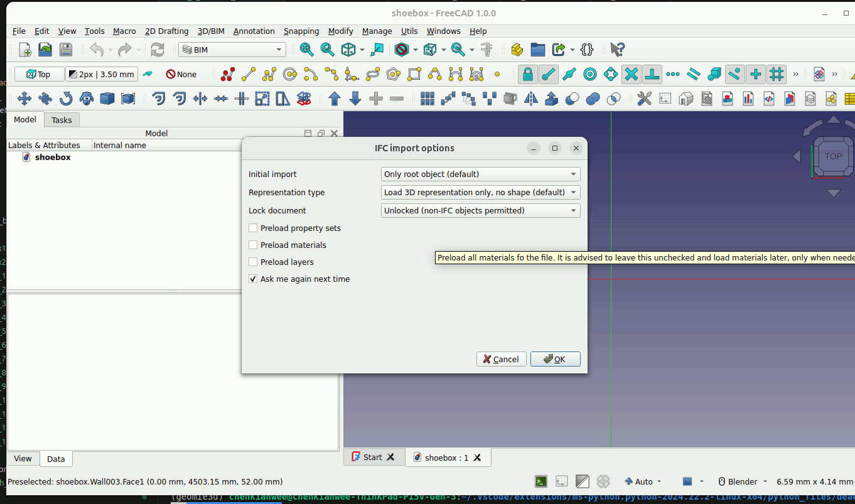This screenshot has height=504, width=855.
Task: Click the Snap Lock icon
Action: pyautogui.click(x=528, y=75)
